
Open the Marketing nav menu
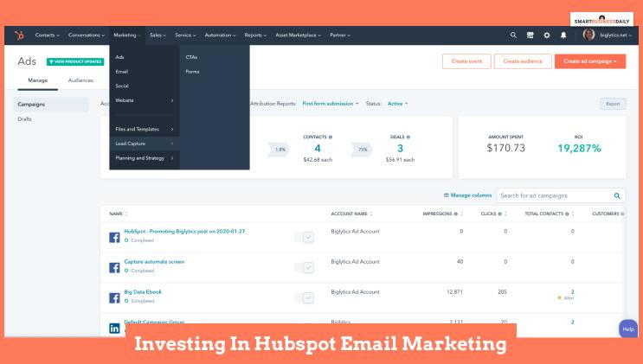(126, 35)
